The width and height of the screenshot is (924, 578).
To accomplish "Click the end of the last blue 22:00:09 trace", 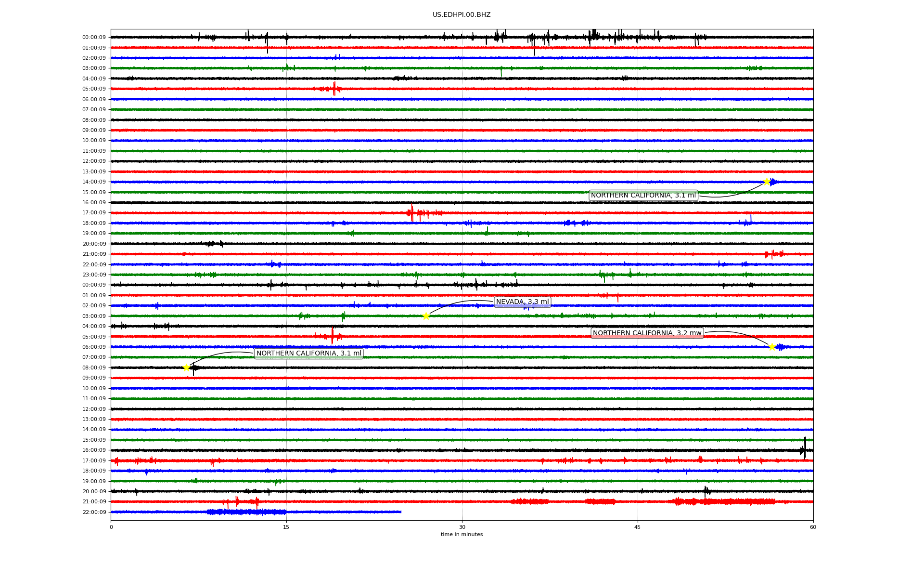I will [400, 512].
